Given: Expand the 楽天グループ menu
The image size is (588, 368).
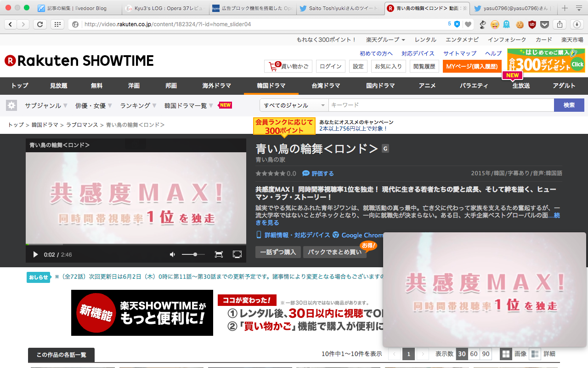Looking at the screenshot, I should coord(385,40).
